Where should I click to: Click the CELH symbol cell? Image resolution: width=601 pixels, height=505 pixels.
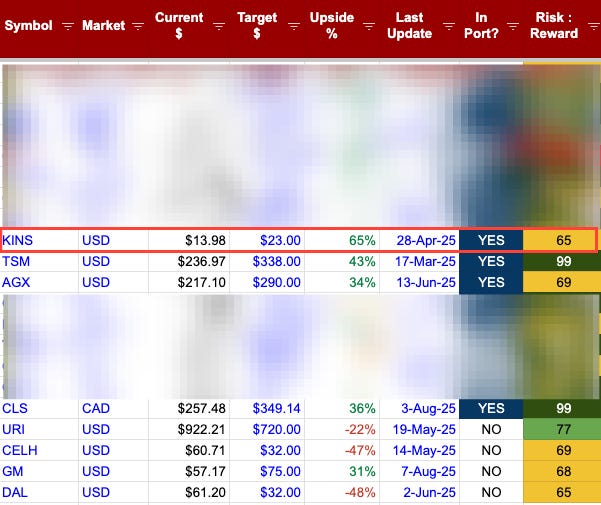pos(40,450)
